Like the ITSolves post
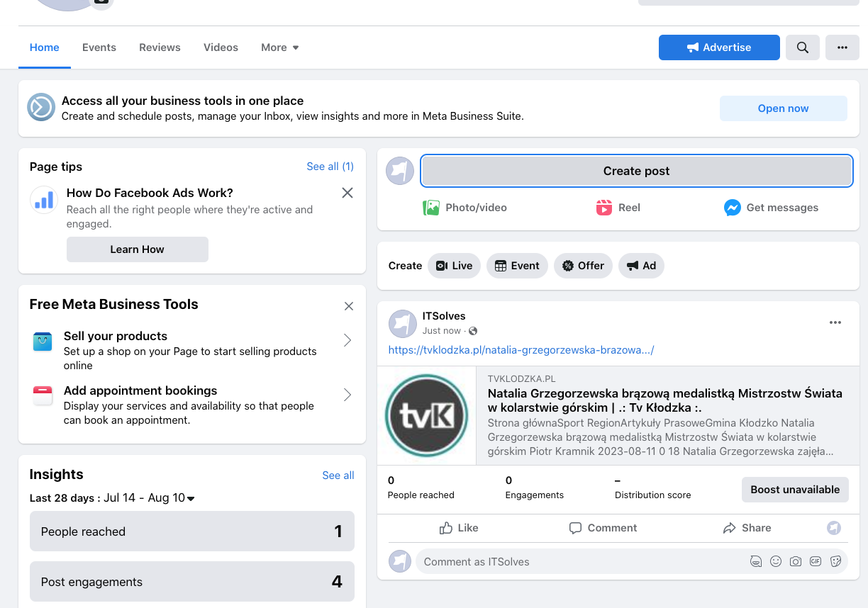 tap(459, 528)
